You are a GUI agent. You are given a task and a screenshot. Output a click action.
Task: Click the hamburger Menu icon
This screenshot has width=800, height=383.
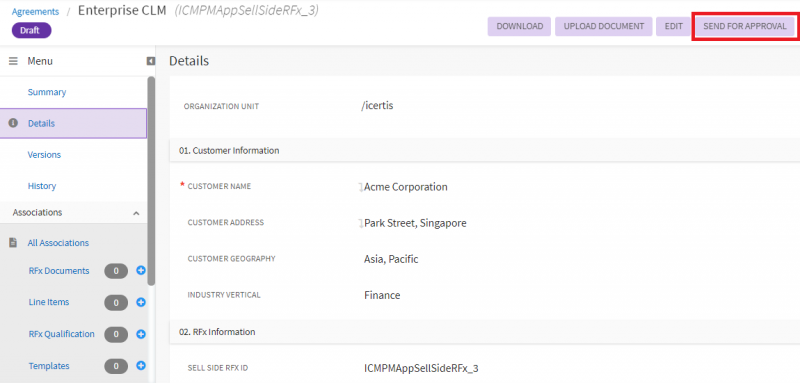[13, 61]
